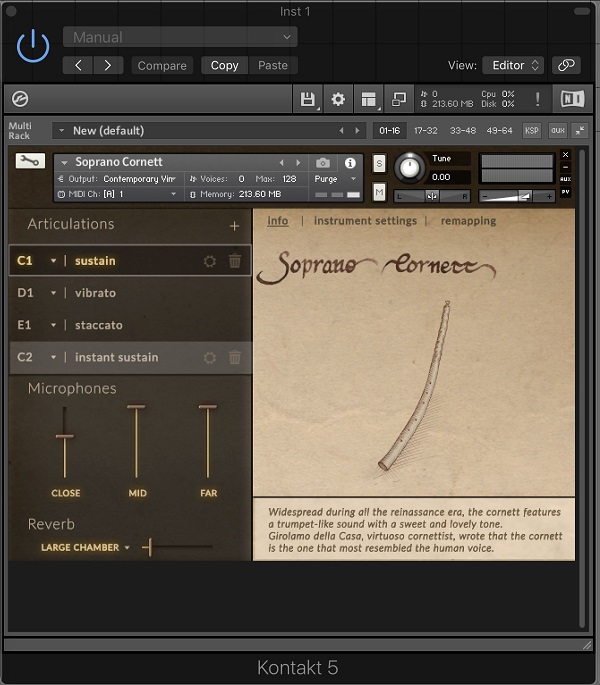
Task: Click the NI logo icon
Action: point(572,99)
